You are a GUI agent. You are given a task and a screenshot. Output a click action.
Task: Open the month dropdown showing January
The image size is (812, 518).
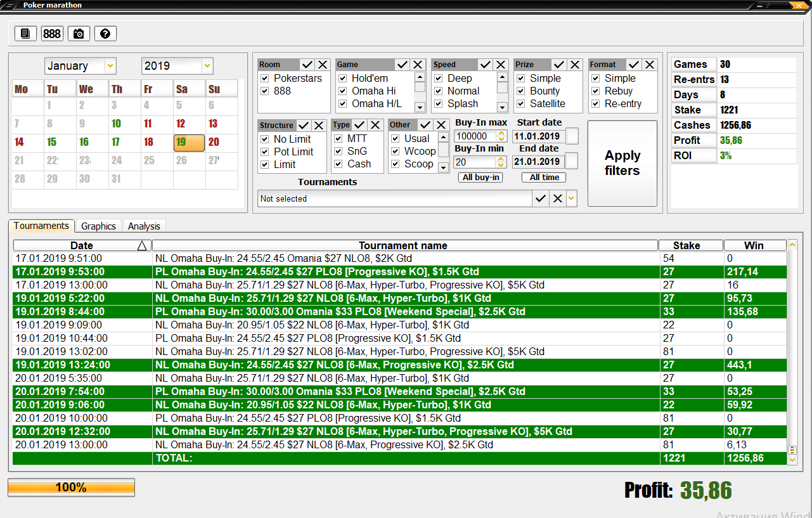[x=110, y=65]
